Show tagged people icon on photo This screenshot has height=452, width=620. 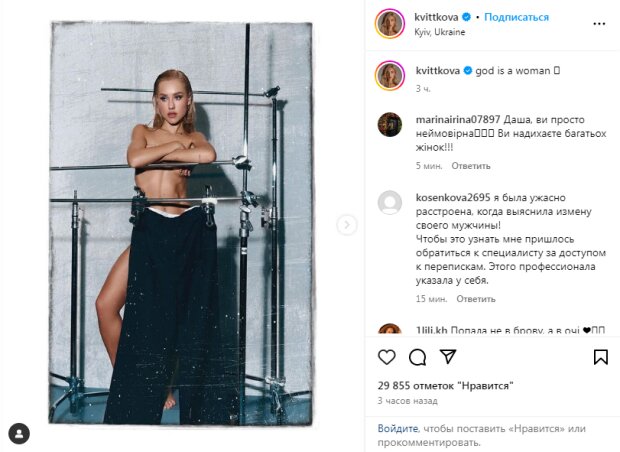(19, 433)
